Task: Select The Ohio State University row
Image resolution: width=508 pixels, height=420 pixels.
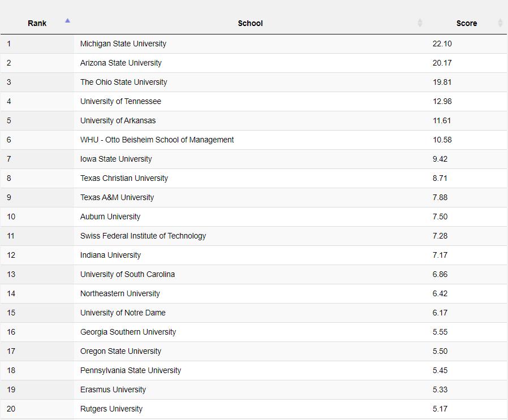Action: click(123, 83)
